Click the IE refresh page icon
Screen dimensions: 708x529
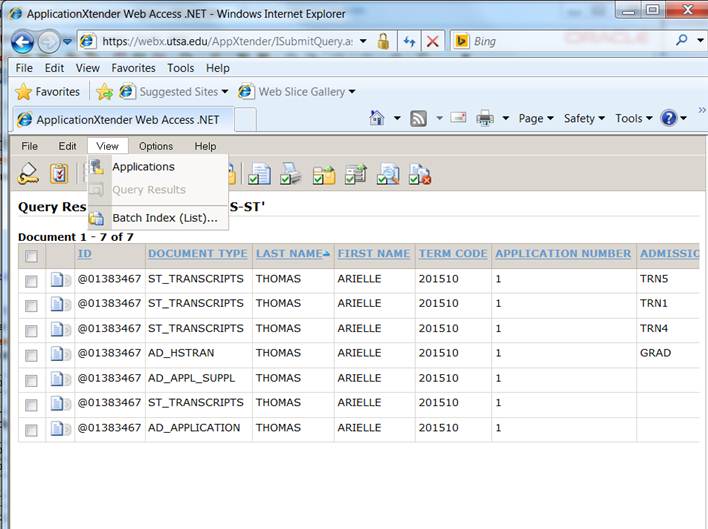pos(409,41)
